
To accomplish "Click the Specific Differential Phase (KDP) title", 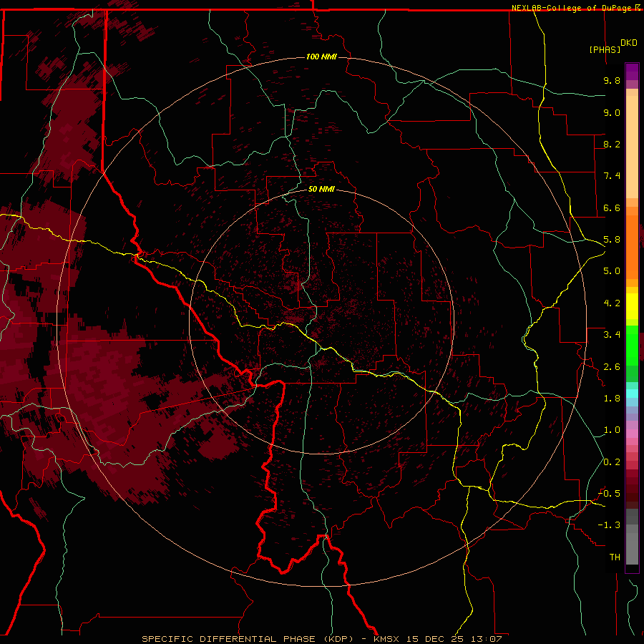I will (248, 639).
